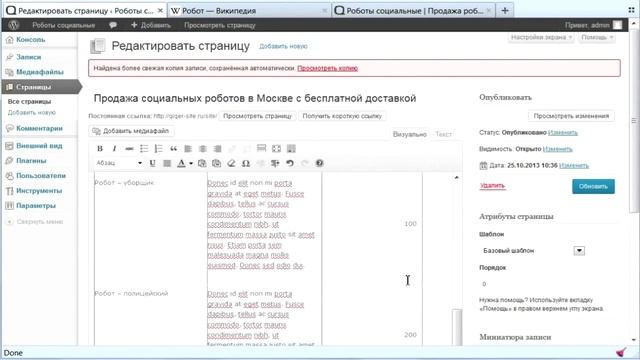
Task: Follow the Просмотреть копию link
Action: (327, 69)
